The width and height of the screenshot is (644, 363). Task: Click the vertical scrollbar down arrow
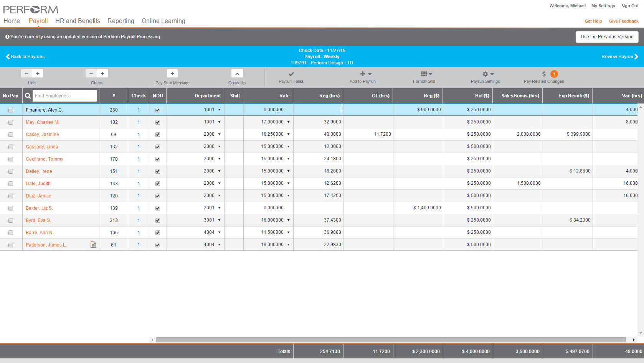point(641,333)
